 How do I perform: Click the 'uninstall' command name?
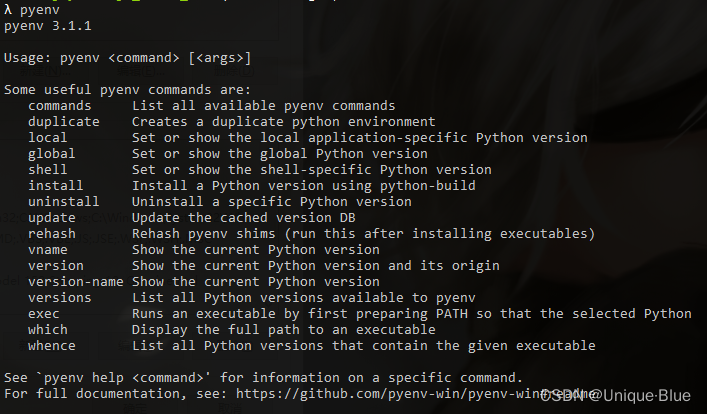coord(64,202)
